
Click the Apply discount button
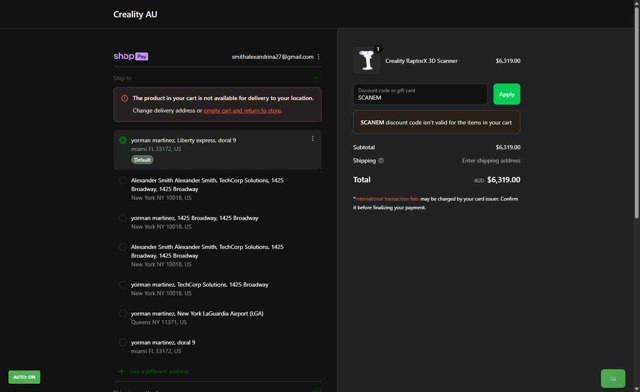coord(507,94)
